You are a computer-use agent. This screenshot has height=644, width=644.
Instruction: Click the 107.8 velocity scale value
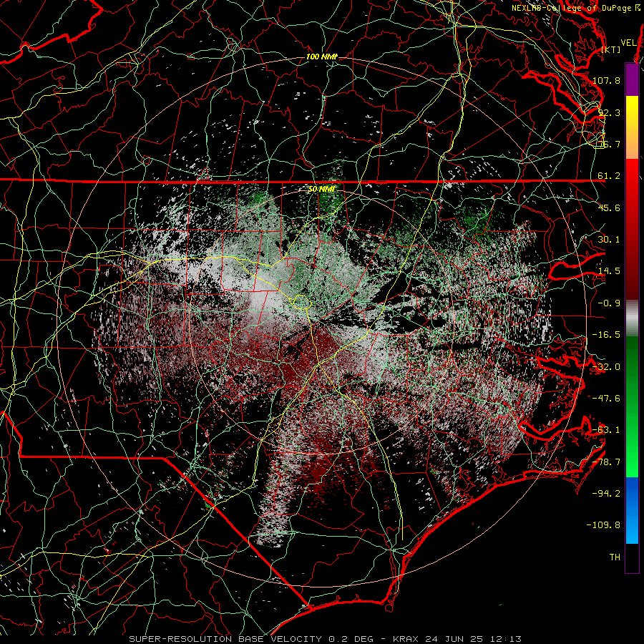[x=606, y=80]
